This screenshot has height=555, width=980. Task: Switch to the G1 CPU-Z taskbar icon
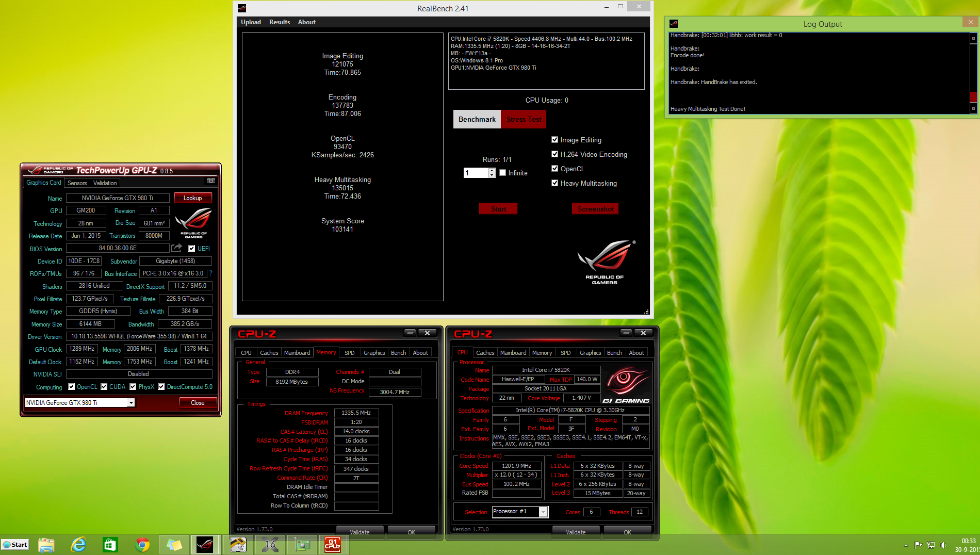click(333, 545)
